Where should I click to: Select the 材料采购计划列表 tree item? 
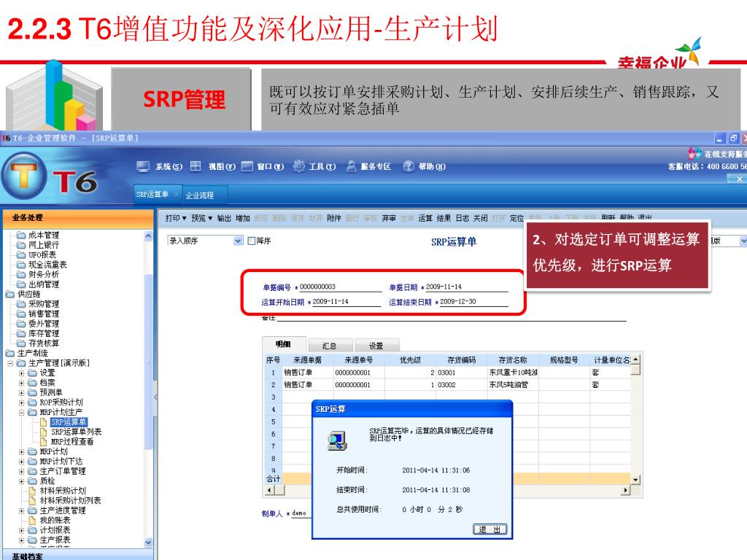pos(71,500)
